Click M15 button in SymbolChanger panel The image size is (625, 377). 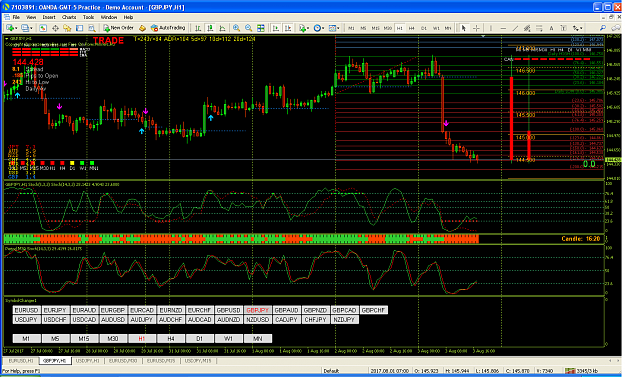point(84,339)
